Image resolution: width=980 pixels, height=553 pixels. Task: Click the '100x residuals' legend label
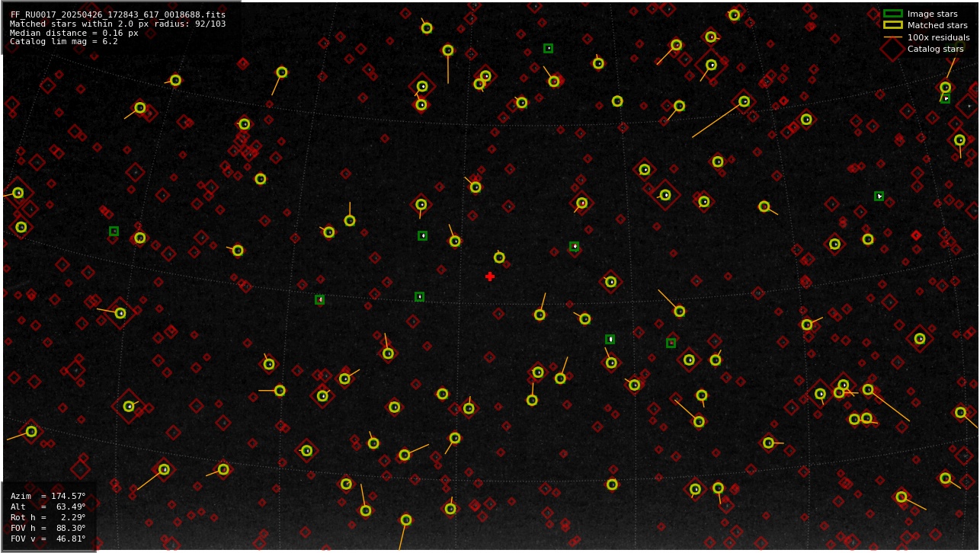pyautogui.click(x=938, y=37)
